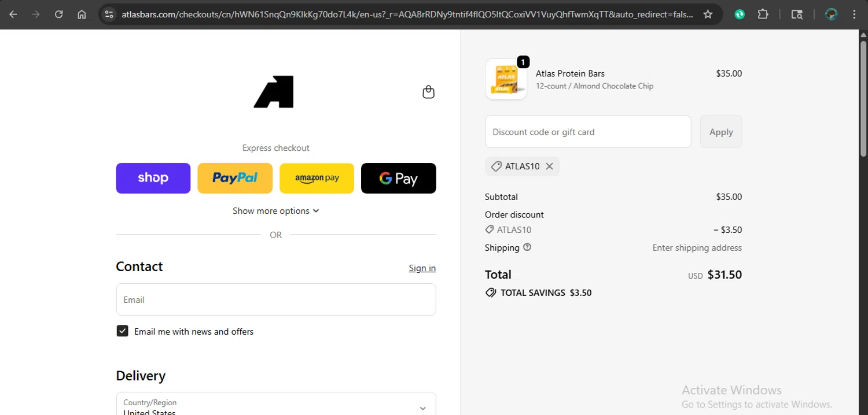
Task: Focus the Discount code or gift card field
Action: click(x=588, y=132)
